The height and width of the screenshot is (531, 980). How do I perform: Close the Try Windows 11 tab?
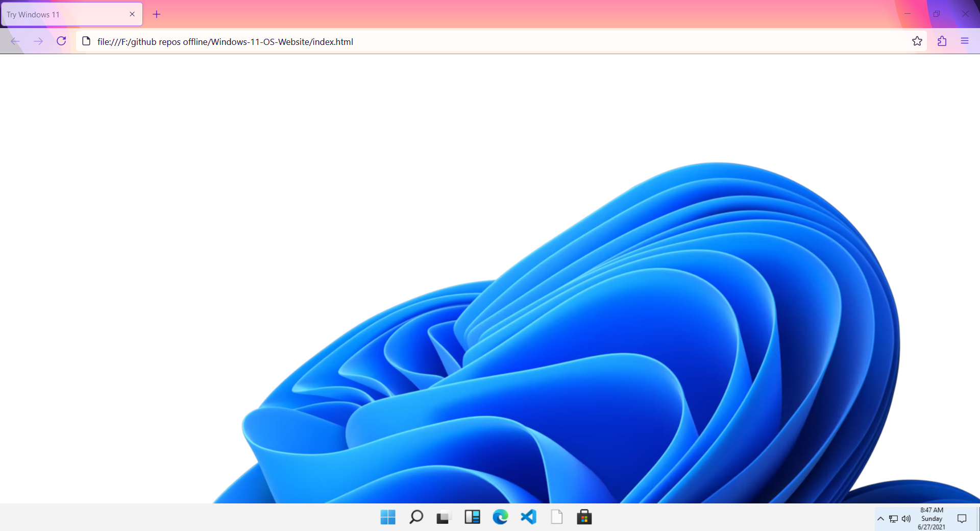click(132, 14)
